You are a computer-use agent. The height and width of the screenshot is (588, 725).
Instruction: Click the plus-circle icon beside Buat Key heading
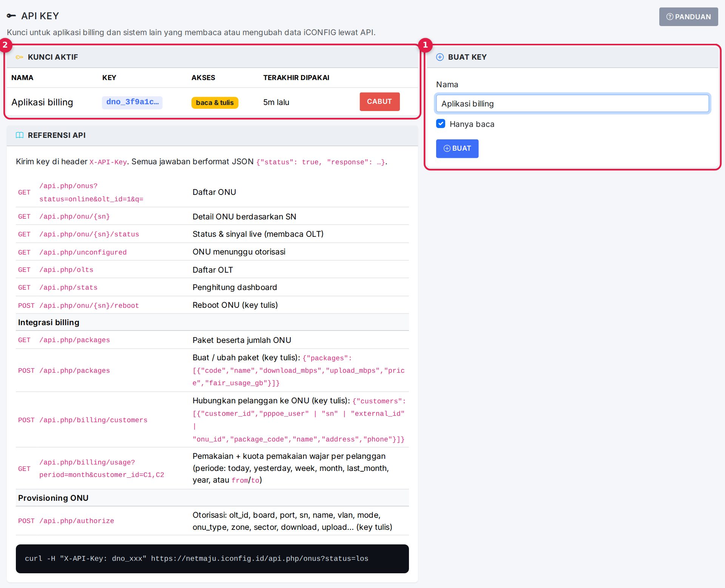click(x=440, y=57)
